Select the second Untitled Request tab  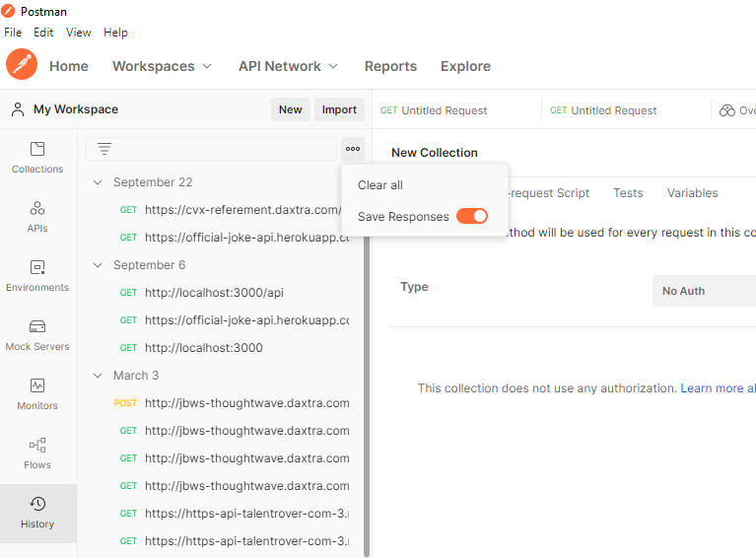pyautogui.click(x=603, y=110)
